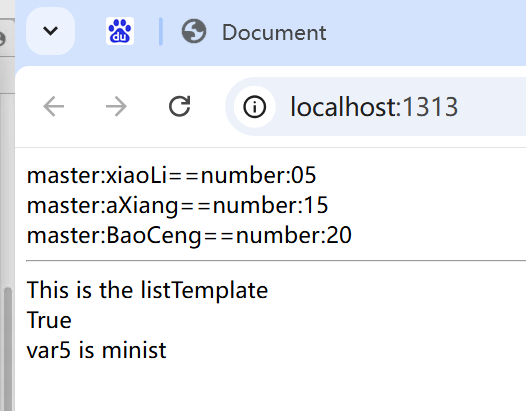
Task: View site information via info icon
Action: (x=254, y=107)
